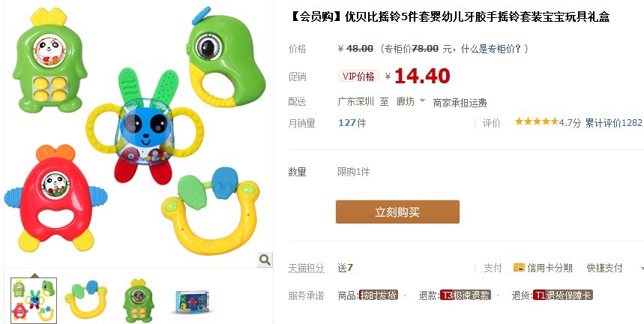Select the green robot rattle thumbnail
This screenshot has height=324, width=644.
point(139,301)
